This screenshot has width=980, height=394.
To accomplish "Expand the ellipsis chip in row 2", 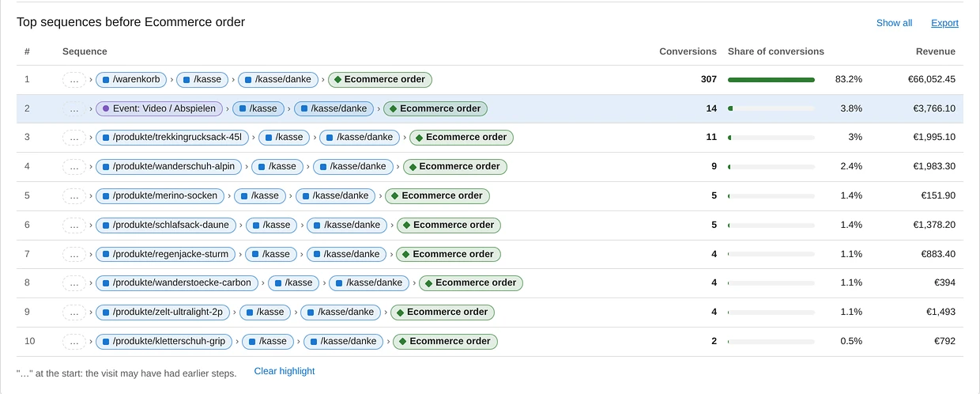I will click(74, 108).
